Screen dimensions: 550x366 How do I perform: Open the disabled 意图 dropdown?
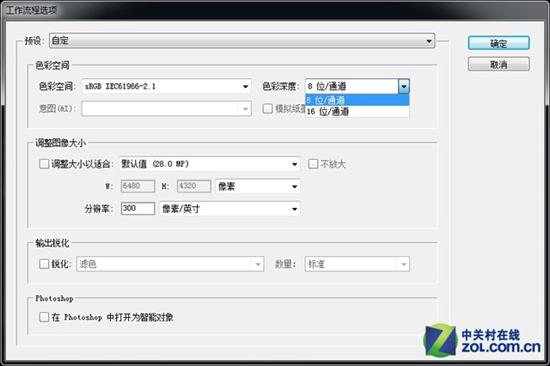[x=167, y=109]
